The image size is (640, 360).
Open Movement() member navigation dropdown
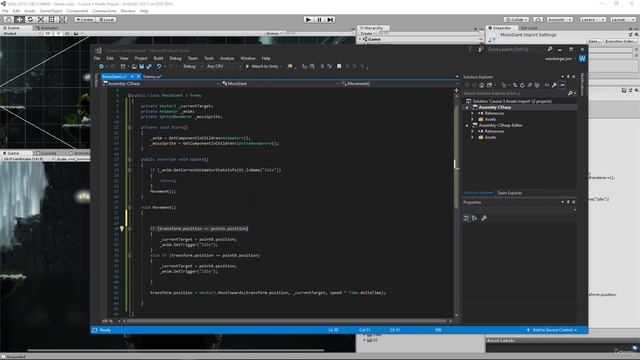click(x=399, y=84)
